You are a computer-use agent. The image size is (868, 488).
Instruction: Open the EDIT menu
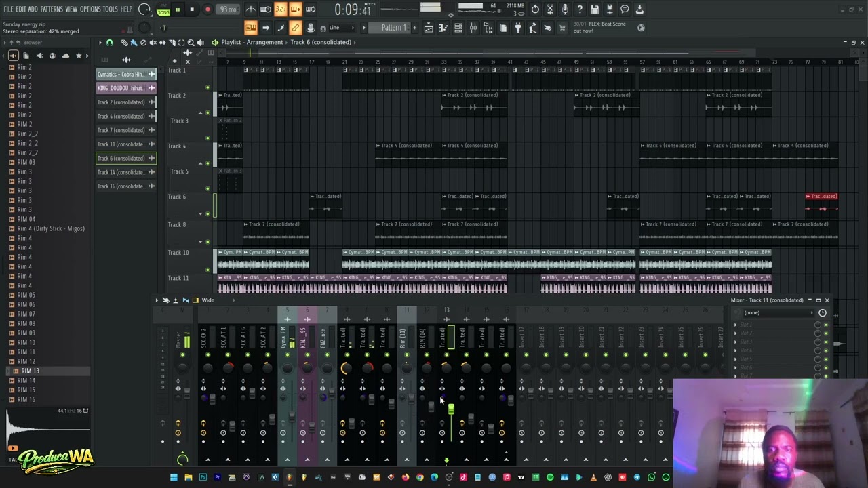(21, 9)
